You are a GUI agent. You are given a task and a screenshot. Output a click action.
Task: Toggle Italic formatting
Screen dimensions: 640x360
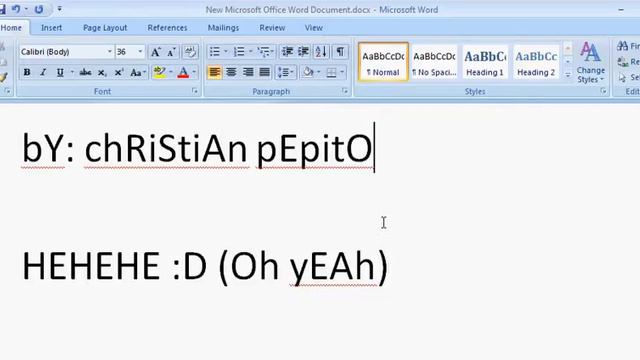pyautogui.click(x=43, y=73)
